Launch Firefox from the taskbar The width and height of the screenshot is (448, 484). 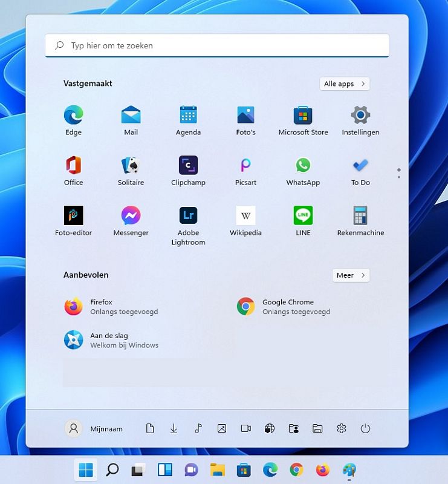click(323, 470)
